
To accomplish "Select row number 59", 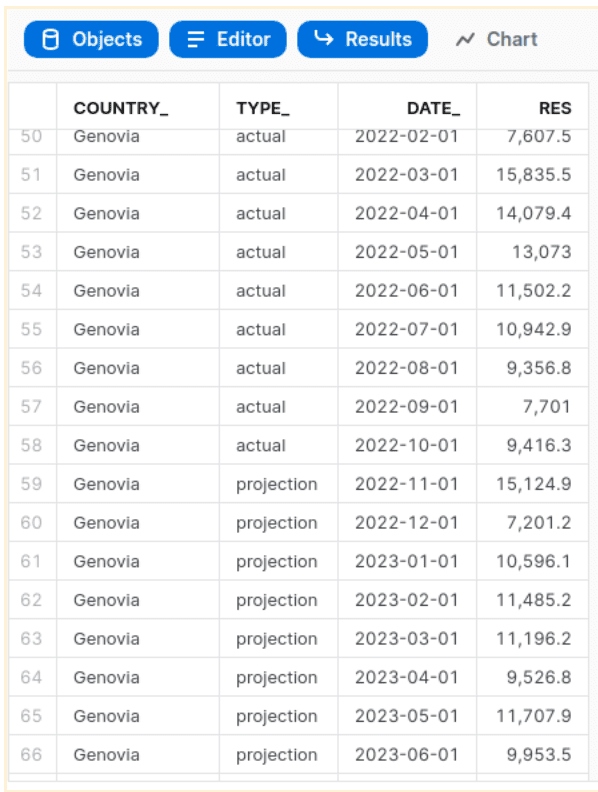I will point(31,484).
